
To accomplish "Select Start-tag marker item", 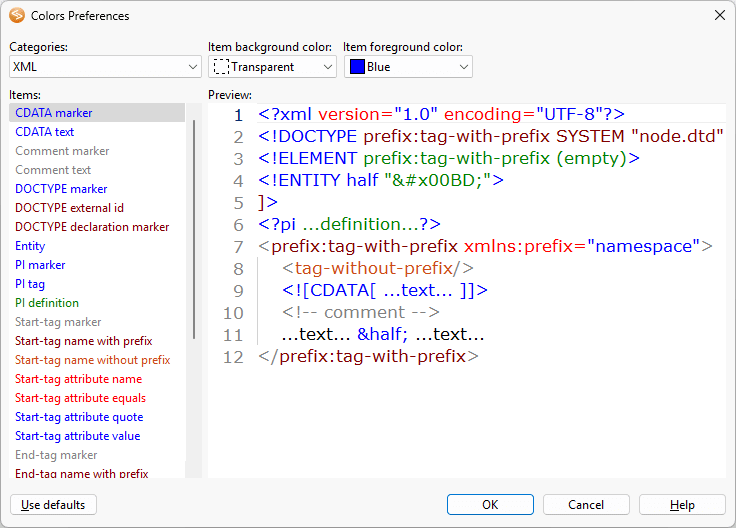I will [x=97, y=322].
